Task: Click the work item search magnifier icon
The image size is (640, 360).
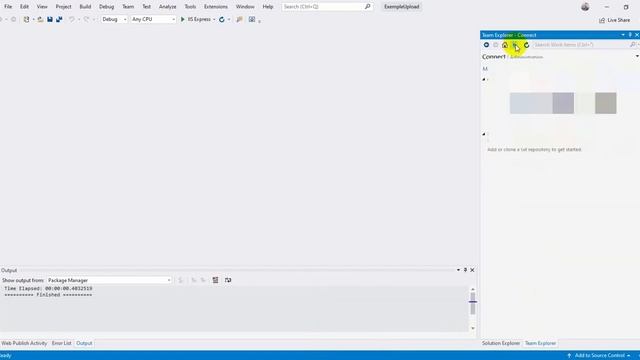Action: (x=633, y=44)
